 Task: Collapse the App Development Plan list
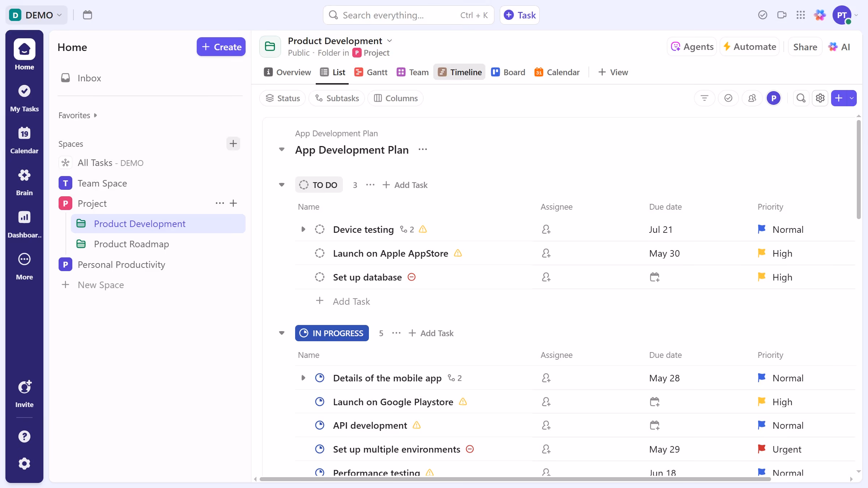click(x=282, y=149)
